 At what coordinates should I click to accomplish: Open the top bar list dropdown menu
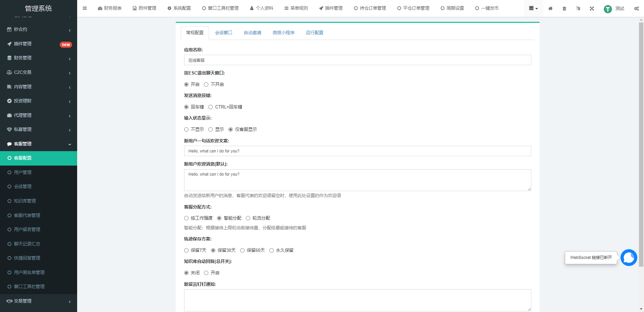pyautogui.click(x=533, y=8)
